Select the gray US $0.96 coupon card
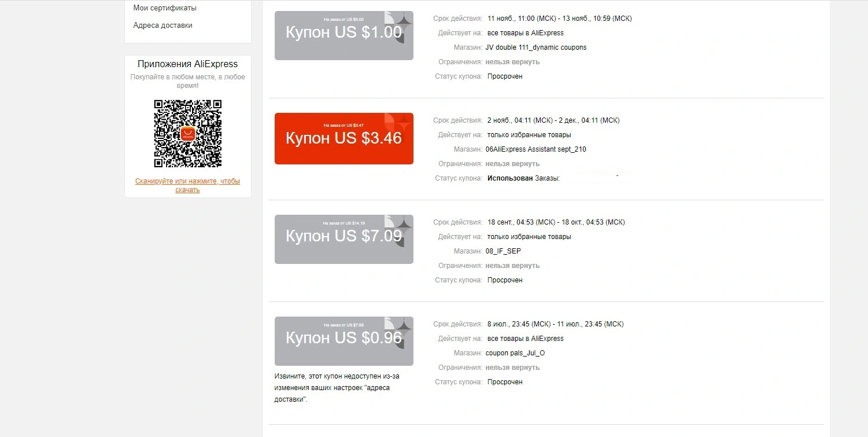Image resolution: width=868 pixels, height=437 pixels. pyautogui.click(x=344, y=341)
